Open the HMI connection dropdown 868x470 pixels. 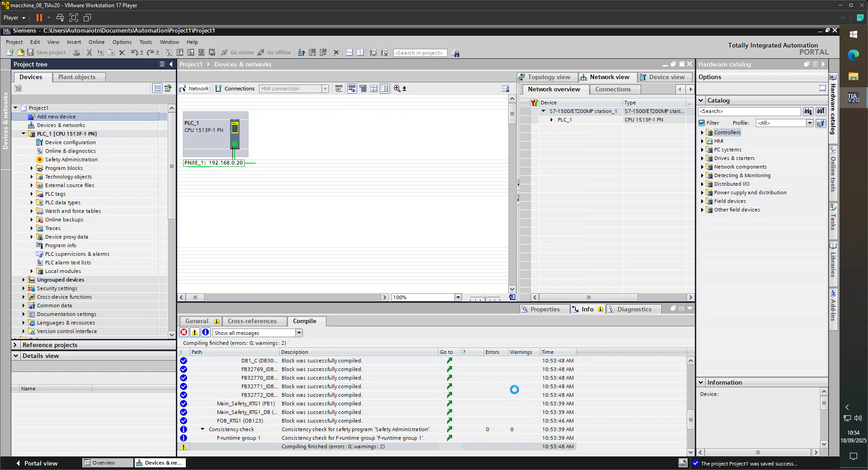[325, 89]
